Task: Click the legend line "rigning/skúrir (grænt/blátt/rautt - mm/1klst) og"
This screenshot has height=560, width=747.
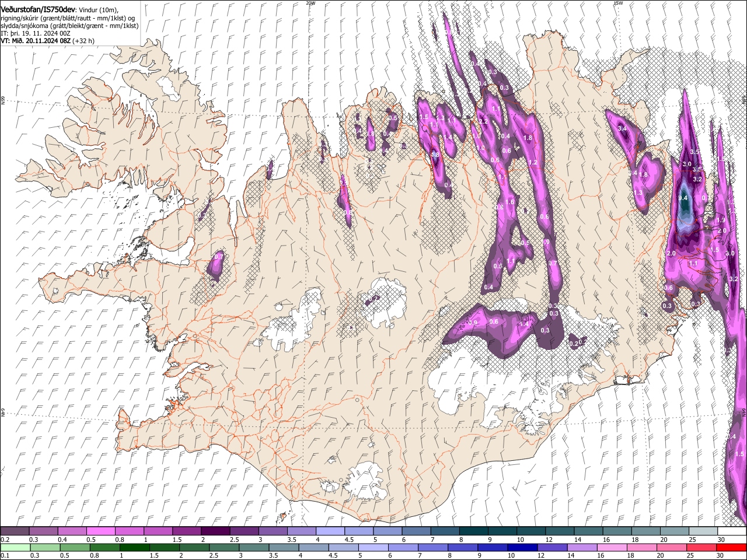Action: tap(68, 18)
